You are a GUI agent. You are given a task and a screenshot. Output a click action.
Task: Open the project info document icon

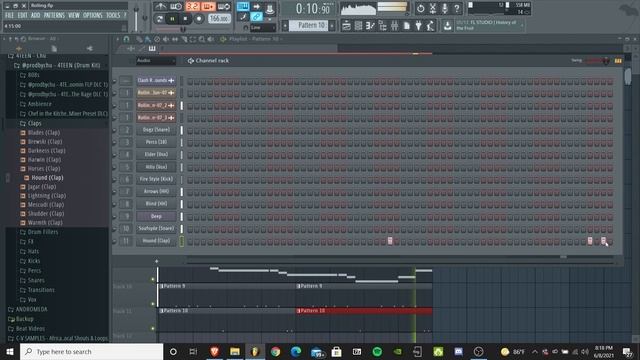pyautogui.click(x=407, y=26)
